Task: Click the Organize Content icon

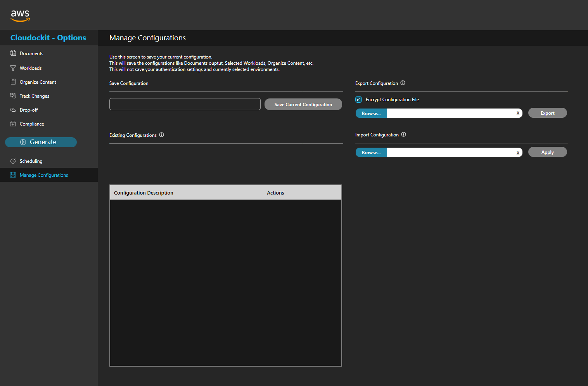Action: tap(13, 82)
